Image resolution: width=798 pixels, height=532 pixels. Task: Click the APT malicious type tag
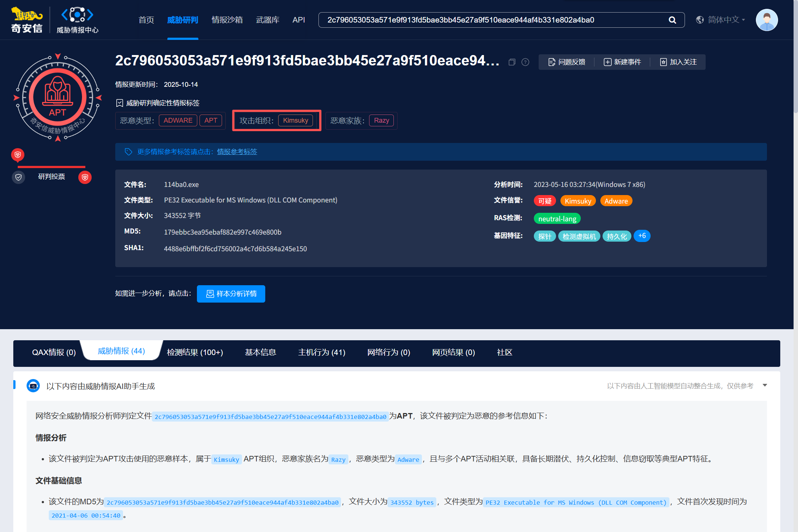[x=211, y=120]
